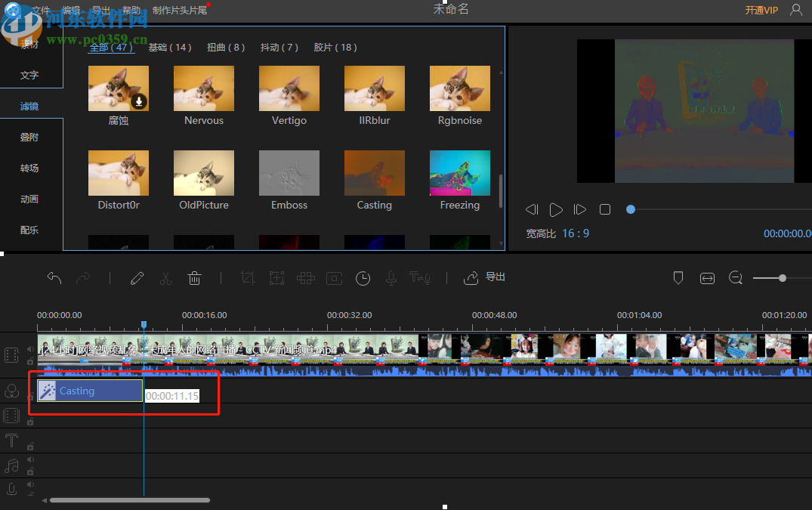
Task: Download the 腐蚀 filter
Action: tap(138, 101)
